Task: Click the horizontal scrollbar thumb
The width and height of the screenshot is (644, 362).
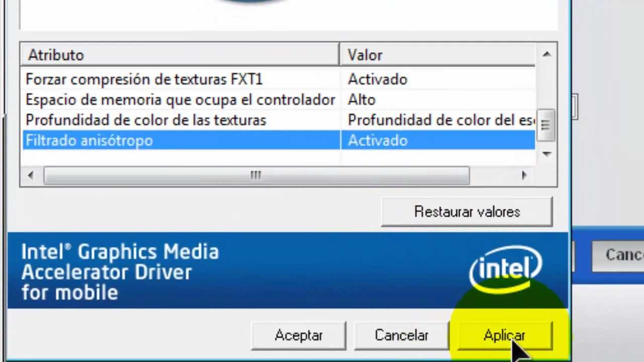Action: pyautogui.click(x=257, y=175)
